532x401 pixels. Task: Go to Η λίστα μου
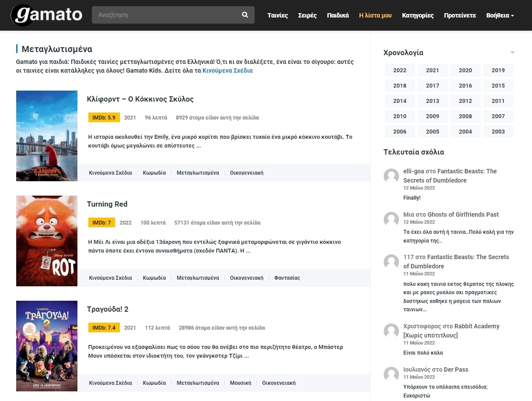coord(375,15)
